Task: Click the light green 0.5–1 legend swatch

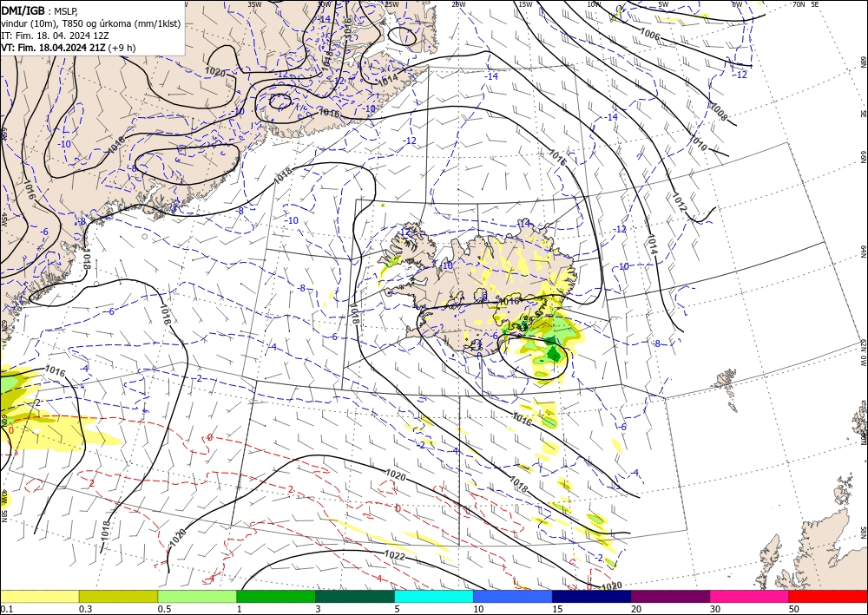Action: pos(197,596)
